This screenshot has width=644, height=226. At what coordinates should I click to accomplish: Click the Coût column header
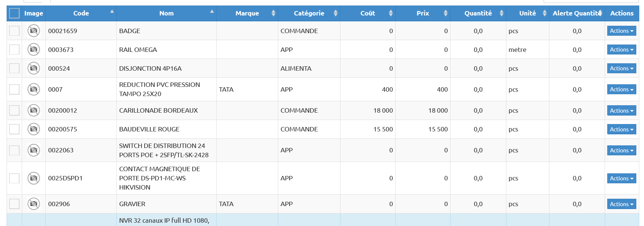(367, 13)
